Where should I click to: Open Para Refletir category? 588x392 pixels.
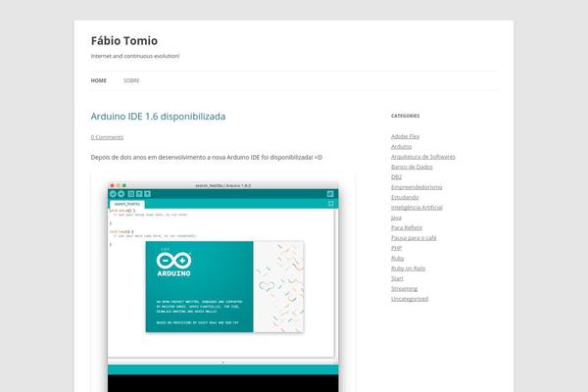click(407, 227)
